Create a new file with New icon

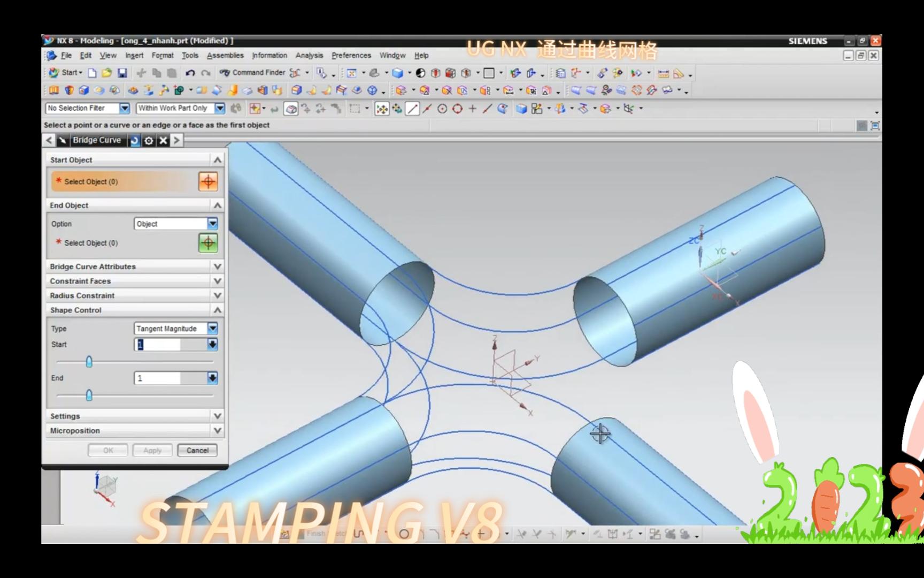(x=92, y=73)
